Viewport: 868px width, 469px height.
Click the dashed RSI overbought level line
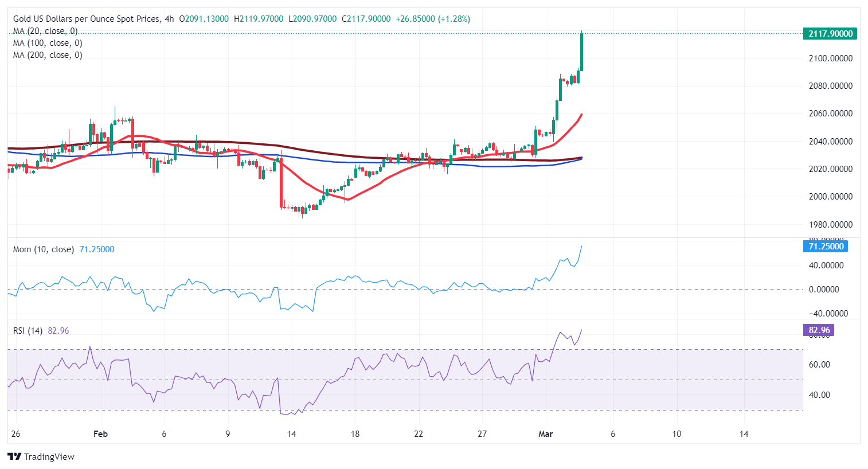tap(401, 349)
